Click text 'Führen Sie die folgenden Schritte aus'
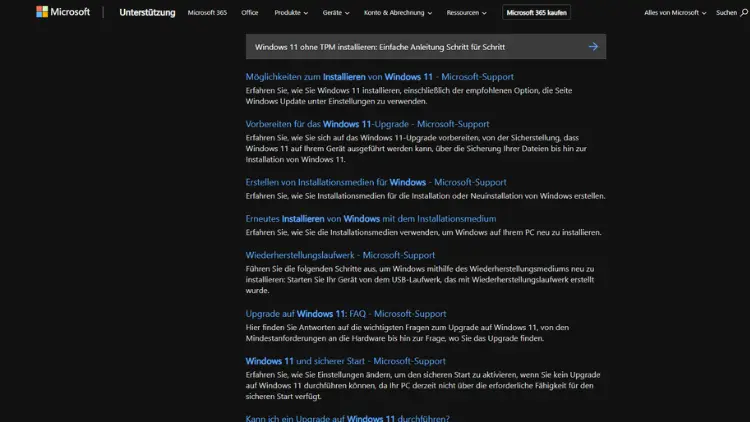 pyautogui.click(x=311, y=269)
